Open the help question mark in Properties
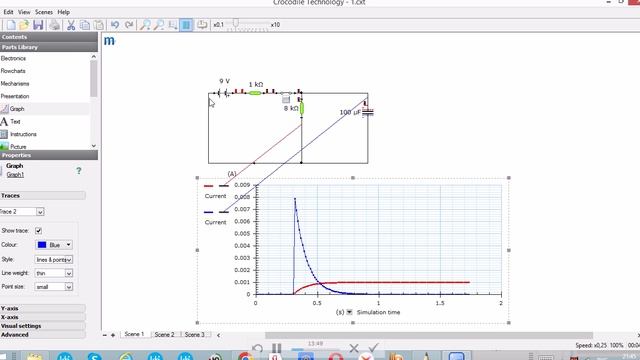The image size is (640, 360). [x=79, y=171]
